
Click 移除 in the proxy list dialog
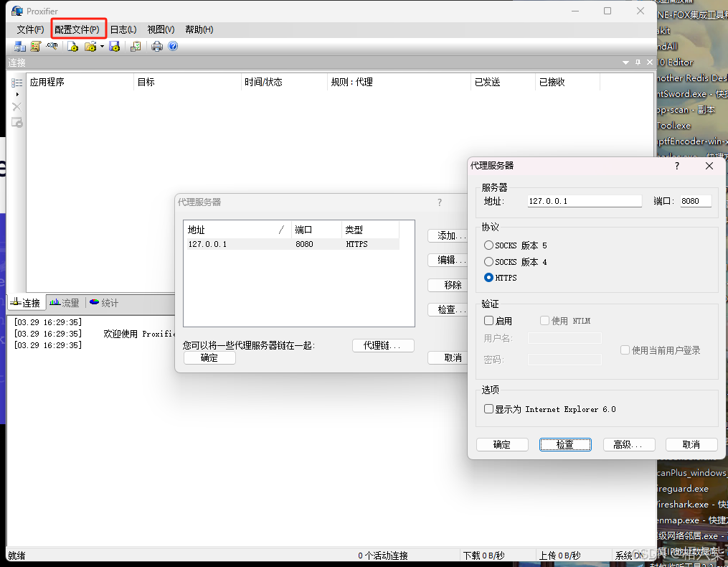click(448, 285)
